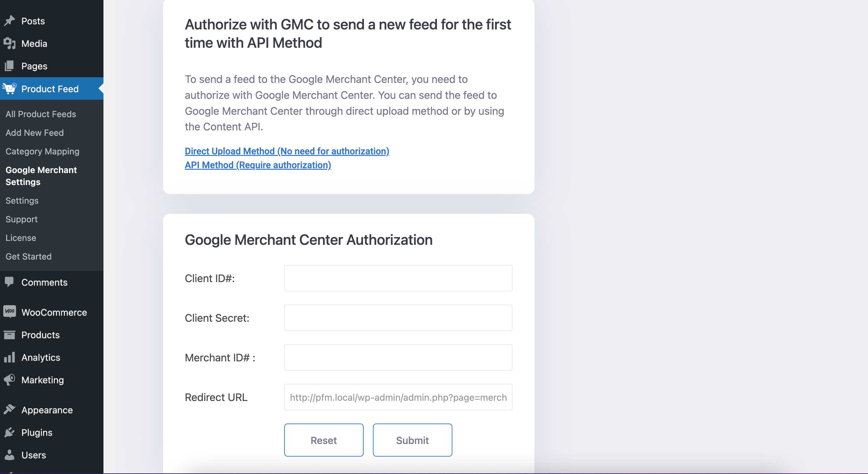The width and height of the screenshot is (868, 474).
Task: Click the Plugins plug icon
Action: [9, 432]
